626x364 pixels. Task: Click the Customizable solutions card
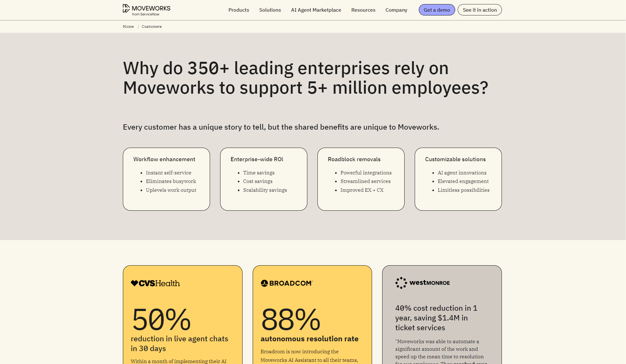click(458, 179)
